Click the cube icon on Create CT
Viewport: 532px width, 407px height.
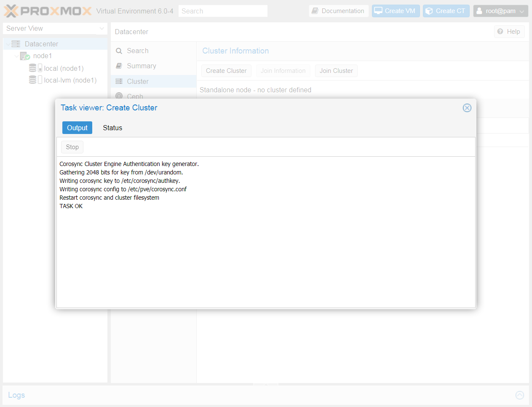tap(429, 11)
